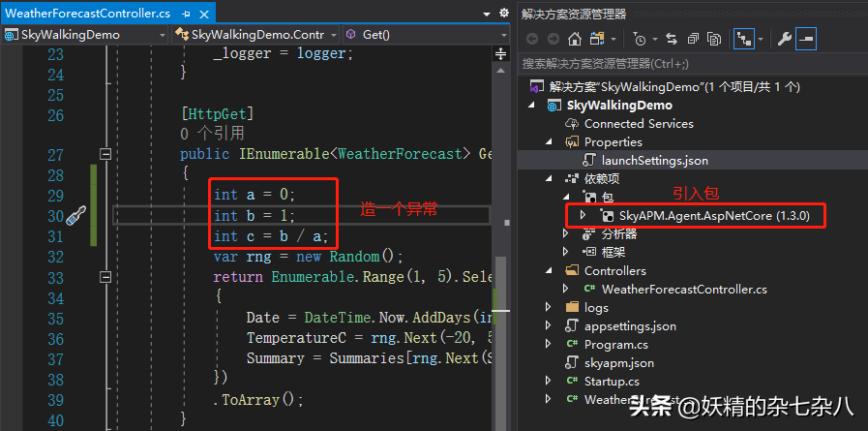Toggle the Preview Selected Items icon
Viewport: 868px width, 431px height.
click(x=807, y=39)
